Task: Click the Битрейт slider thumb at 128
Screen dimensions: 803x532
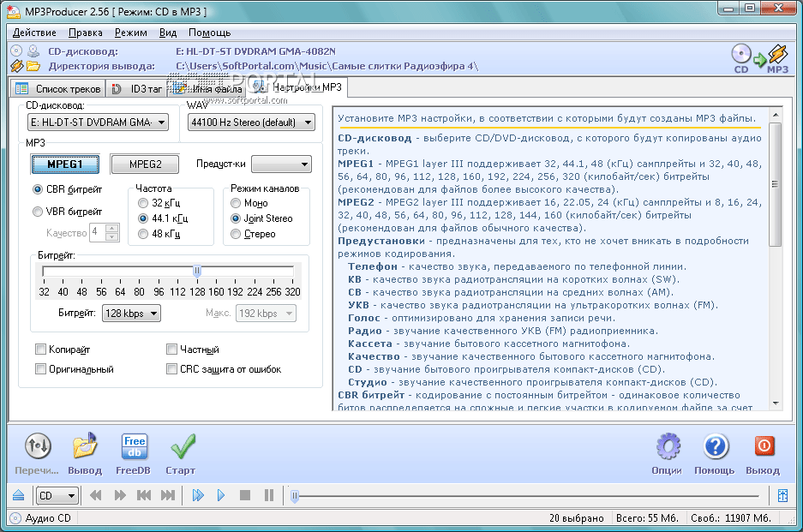Action: 196,271
